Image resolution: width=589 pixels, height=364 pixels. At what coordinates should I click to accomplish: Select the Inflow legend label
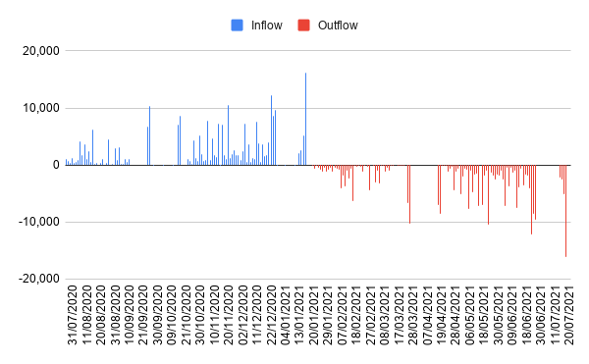click(x=267, y=26)
